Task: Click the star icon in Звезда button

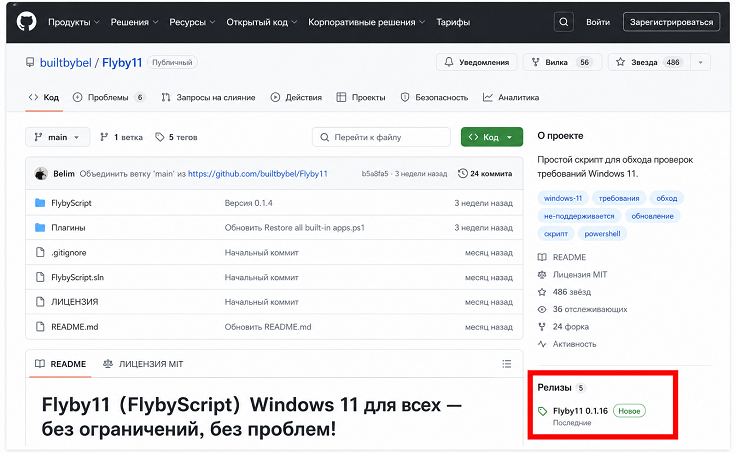Action: pos(620,62)
